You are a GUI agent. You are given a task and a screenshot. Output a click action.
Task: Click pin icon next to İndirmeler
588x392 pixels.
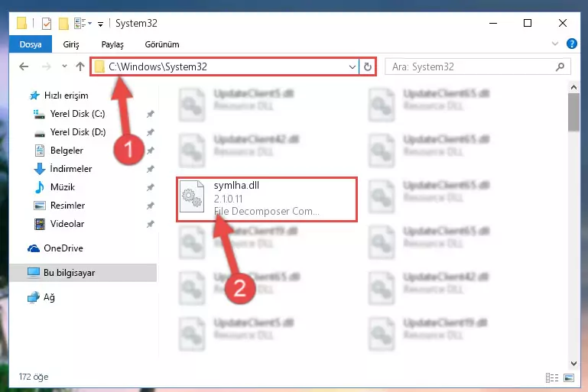click(x=151, y=169)
